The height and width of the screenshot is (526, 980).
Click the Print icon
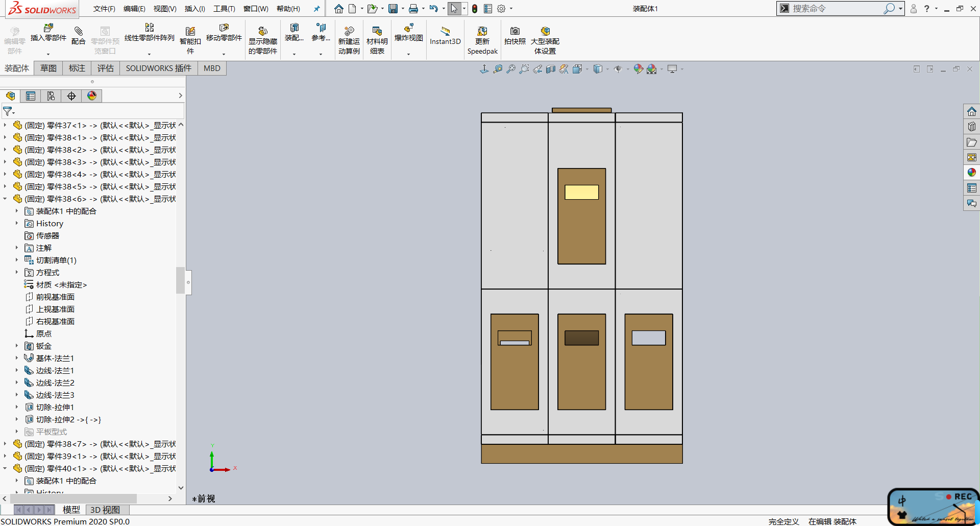tap(413, 9)
